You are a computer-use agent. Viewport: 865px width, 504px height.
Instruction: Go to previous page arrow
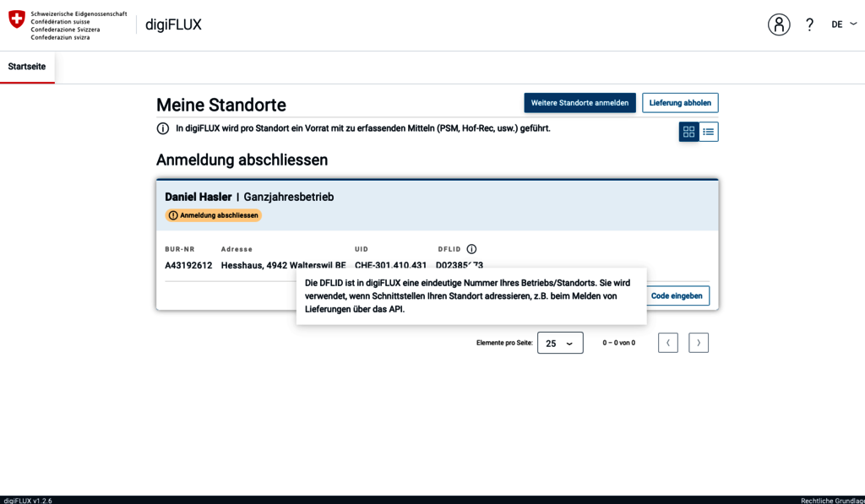click(x=667, y=343)
